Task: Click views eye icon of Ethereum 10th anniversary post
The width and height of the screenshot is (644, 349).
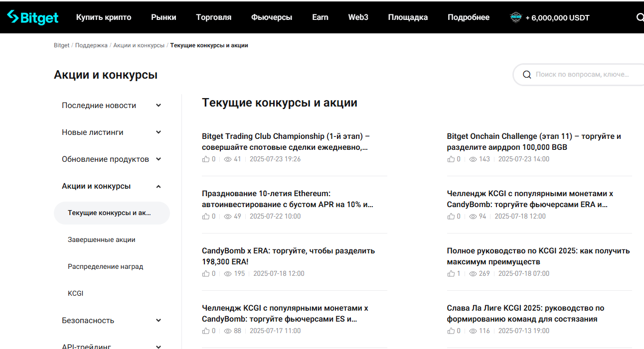Action: tap(228, 217)
